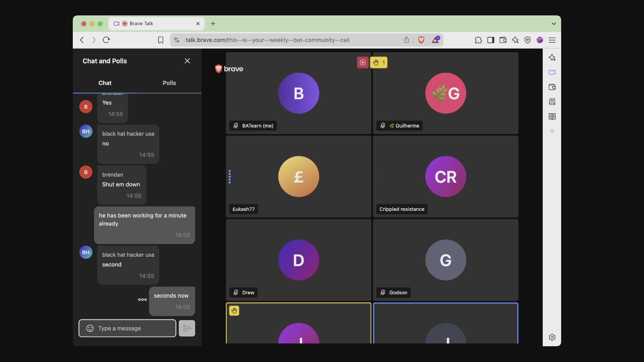Select the Chat tab
The image size is (644, 362).
[x=105, y=83]
